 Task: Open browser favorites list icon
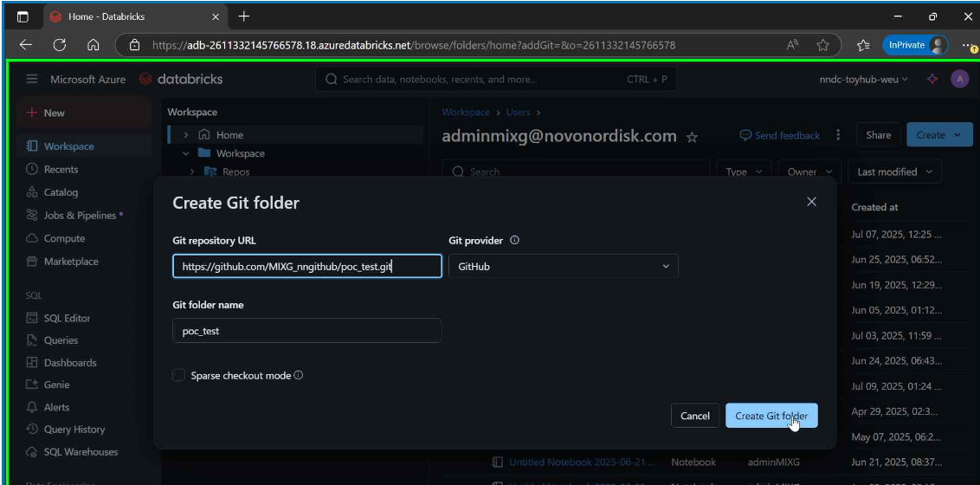coord(863,45)
